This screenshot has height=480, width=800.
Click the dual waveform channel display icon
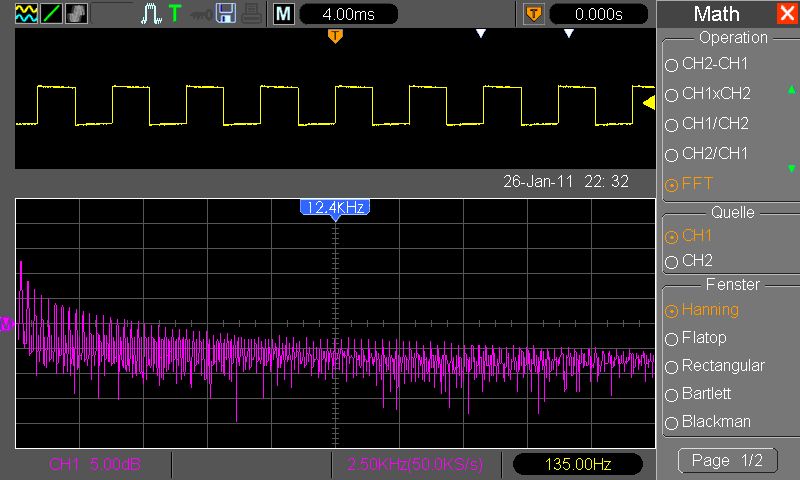tap(26, 14)
